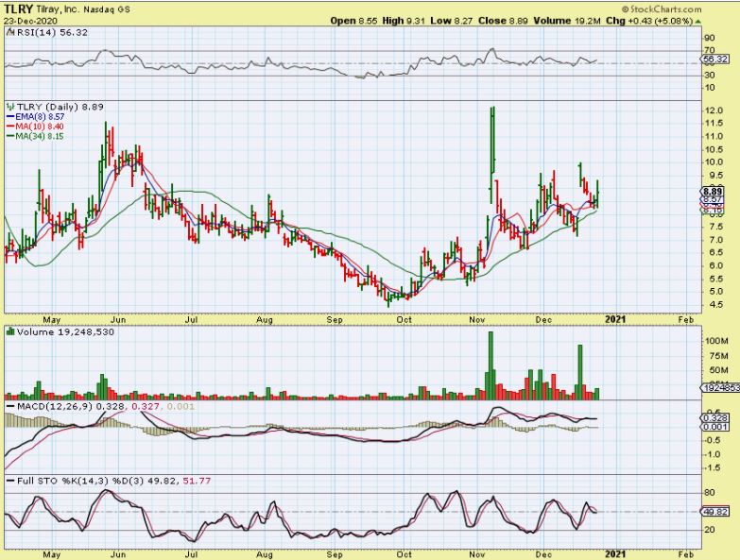Click the candlestick icon beside TLRY (Daily)
This screenshot has height=560, width=740.
pos(9,107)
